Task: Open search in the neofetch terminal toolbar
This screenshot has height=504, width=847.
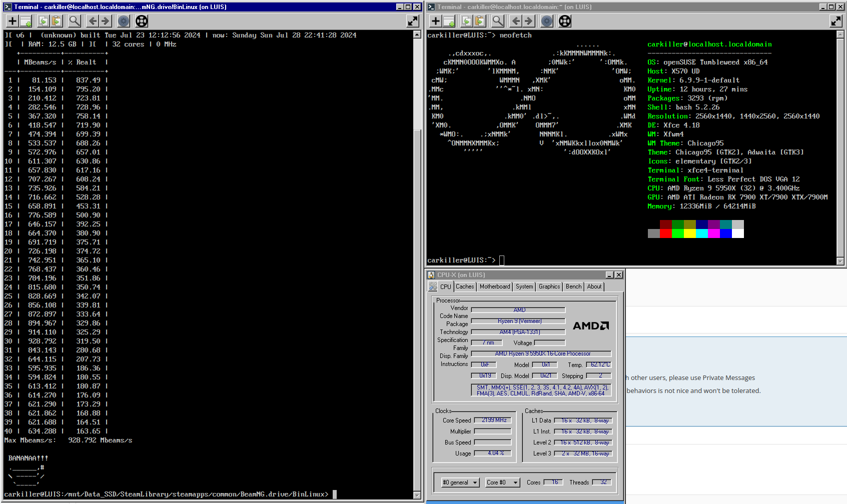Action: pyautogui.click(x=498, y=21)
